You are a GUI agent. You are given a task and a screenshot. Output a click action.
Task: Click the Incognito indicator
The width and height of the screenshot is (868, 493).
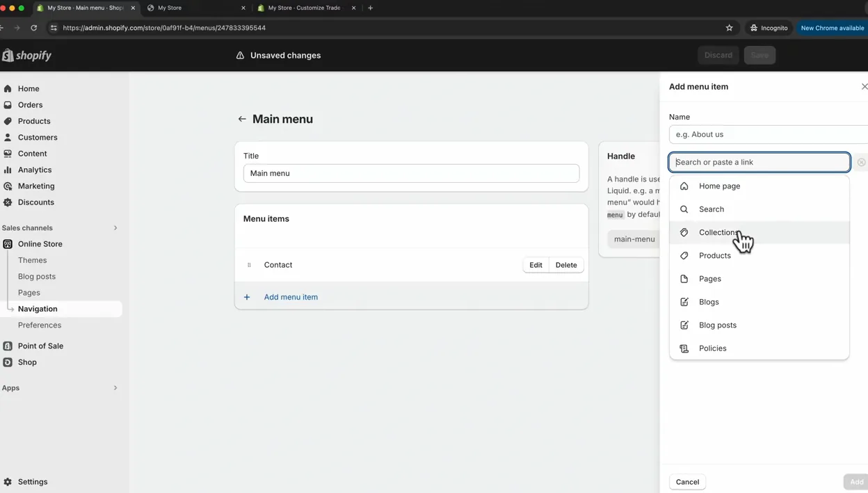pyautogui.click(x=769, y=28)
